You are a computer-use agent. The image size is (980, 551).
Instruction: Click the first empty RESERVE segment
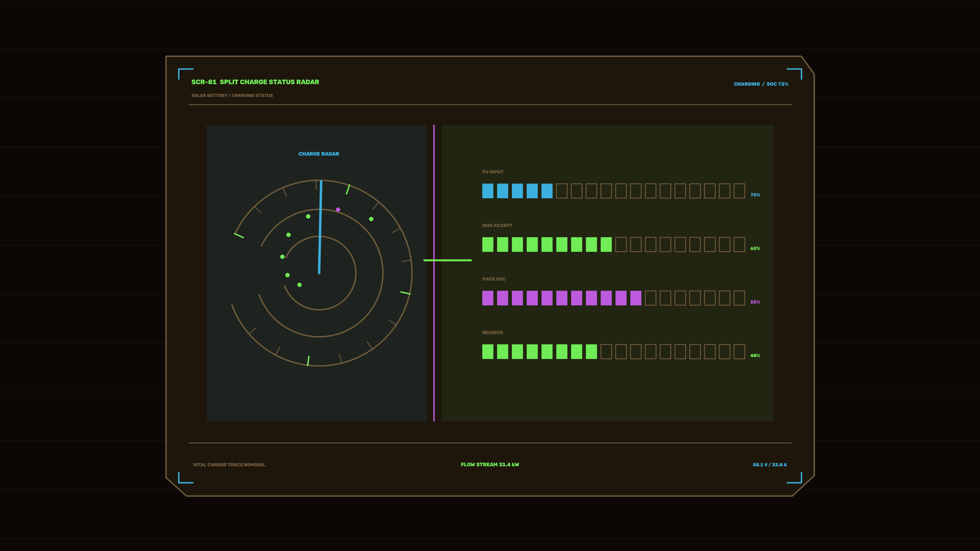click(x=606, y=352)
